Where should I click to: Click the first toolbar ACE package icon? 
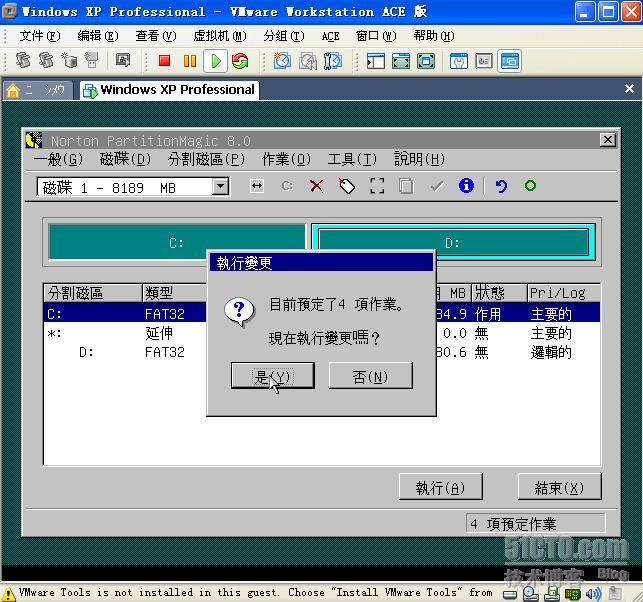[x=23, y=61]
